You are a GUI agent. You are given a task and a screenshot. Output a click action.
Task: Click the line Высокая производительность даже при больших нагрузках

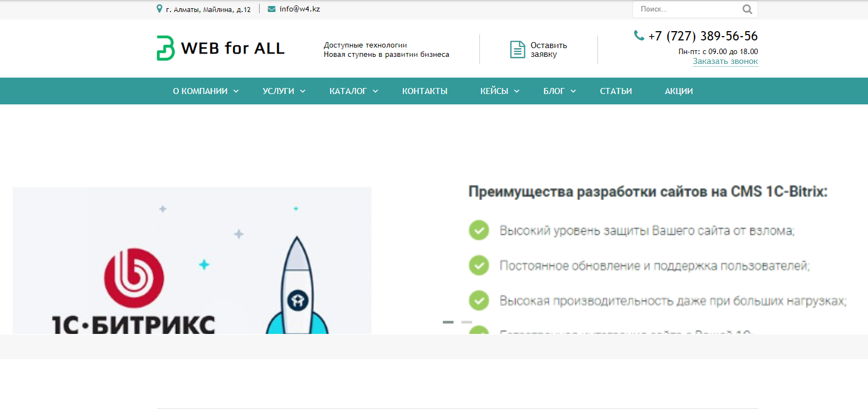pyautogui.click(x=673, y=301)
